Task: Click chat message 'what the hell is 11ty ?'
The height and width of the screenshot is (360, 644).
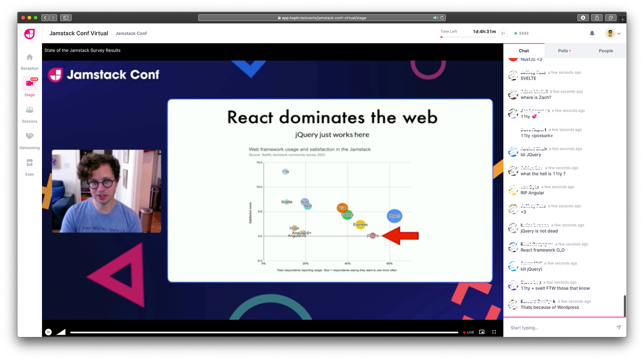Action: pyautogui.click(x=543, y=174)
